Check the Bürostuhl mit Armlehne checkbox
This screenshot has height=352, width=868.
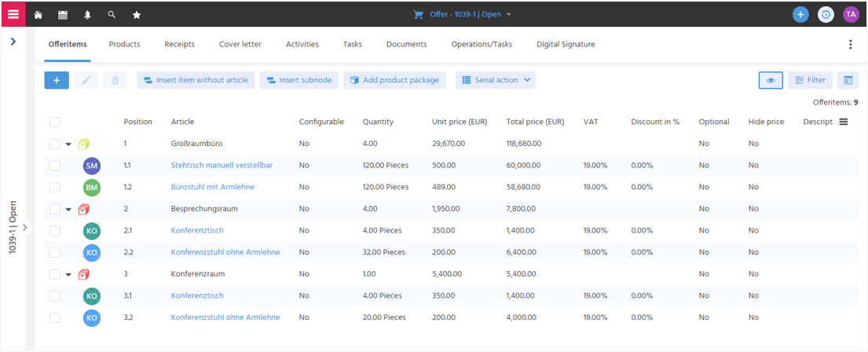tap(55, 188)
